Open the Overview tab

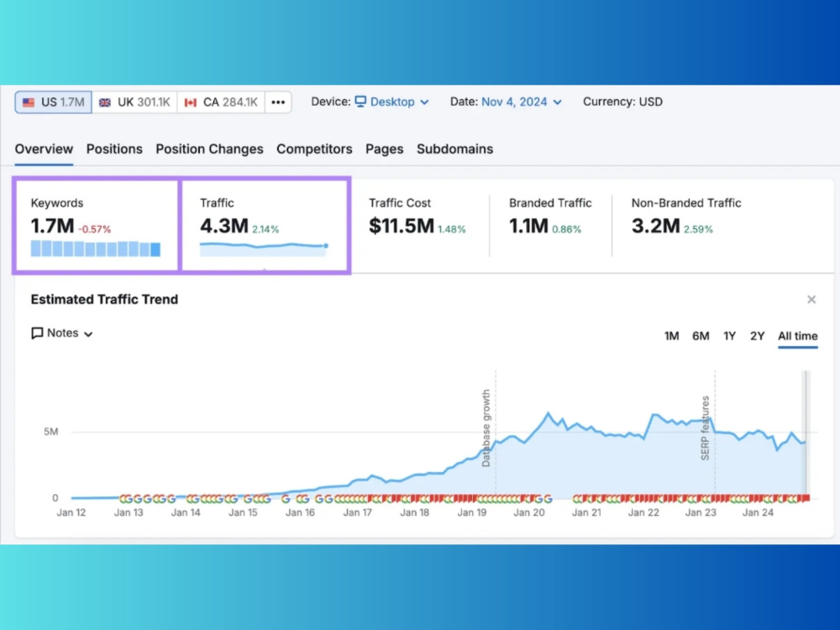[44, 149]
